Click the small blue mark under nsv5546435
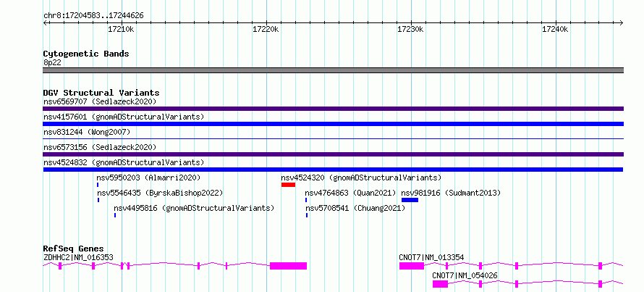 tap(98, 200)
